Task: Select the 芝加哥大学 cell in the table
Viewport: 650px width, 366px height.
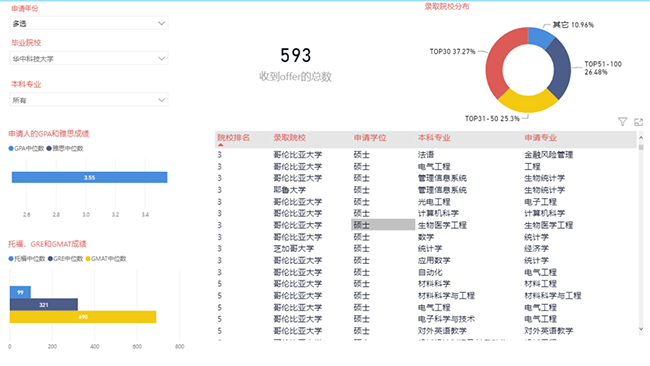Action: point(293,249)
